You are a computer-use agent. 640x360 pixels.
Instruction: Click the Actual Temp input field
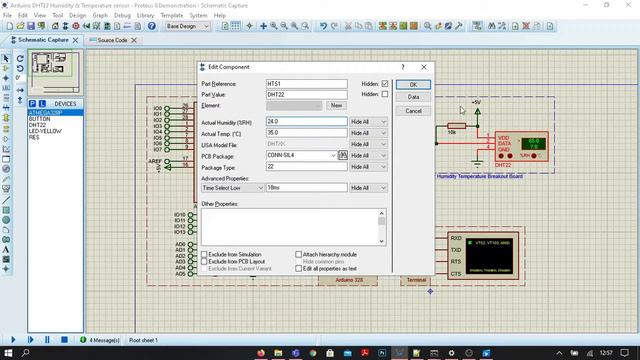[x=307, y=133]
